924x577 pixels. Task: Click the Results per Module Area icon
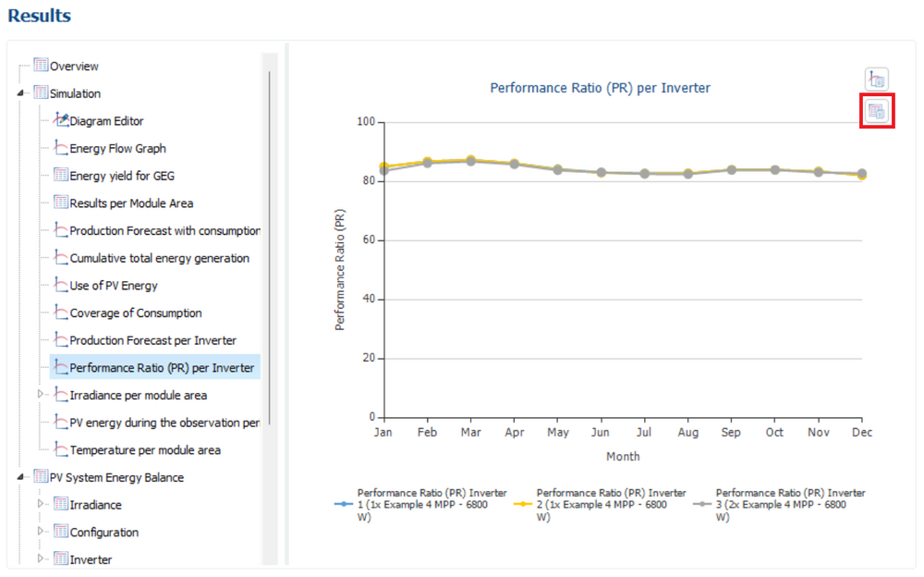coord(61,203)
